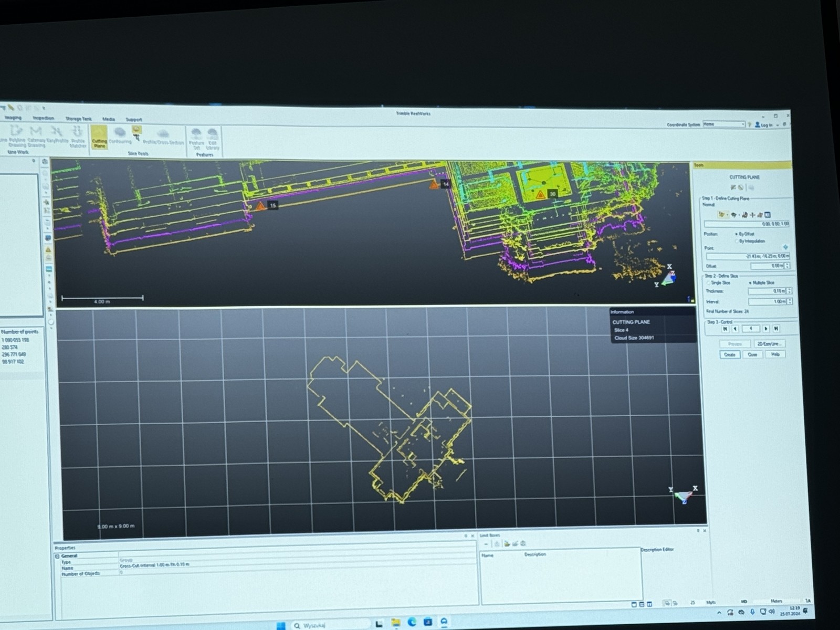Open the Profile/Cross-Section tool
This screenshot has height=630, width=840.
point(163,136)
